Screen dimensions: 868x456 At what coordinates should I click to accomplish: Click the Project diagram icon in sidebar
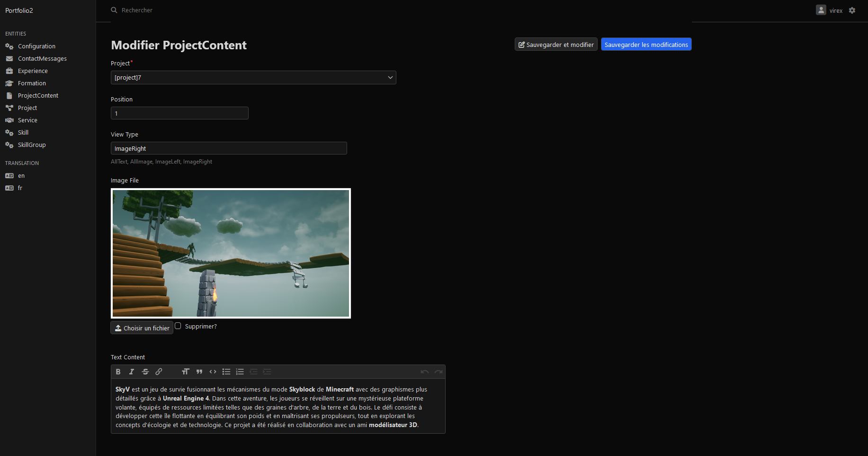click(x=9, y=108)
